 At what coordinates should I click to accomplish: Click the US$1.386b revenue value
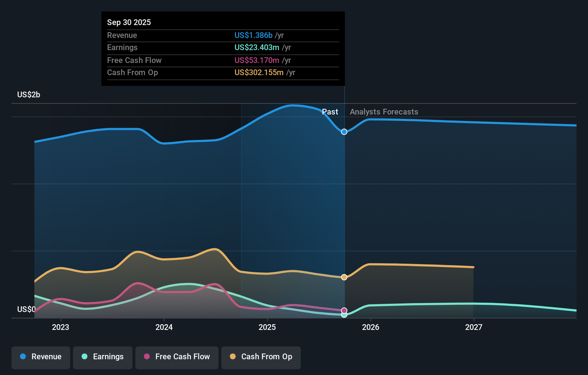coord(254,35)
